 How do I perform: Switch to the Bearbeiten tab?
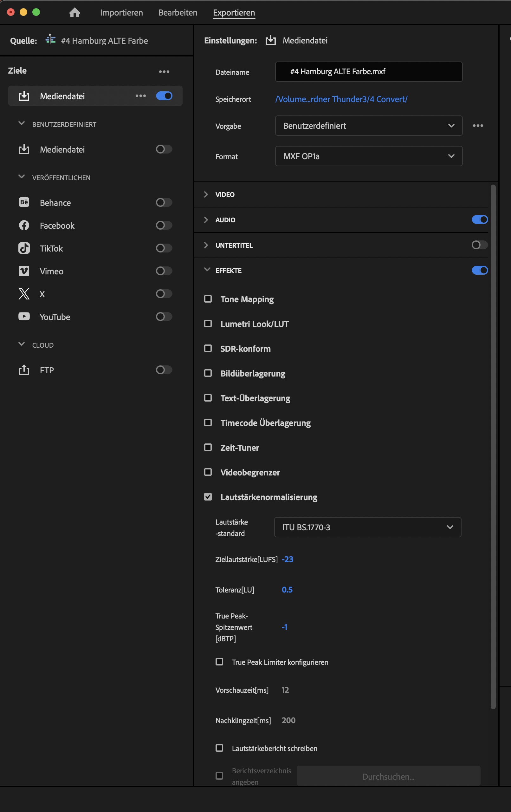pos(178,13)
